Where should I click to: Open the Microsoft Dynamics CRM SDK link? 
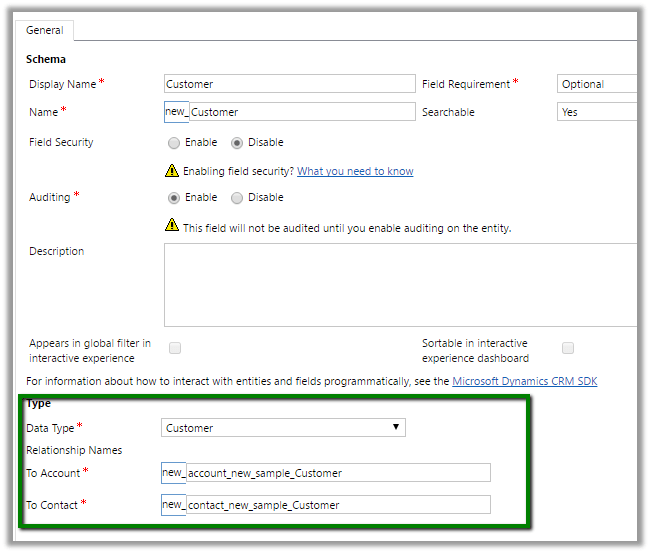pyautogui.click(x=524, y=381)
